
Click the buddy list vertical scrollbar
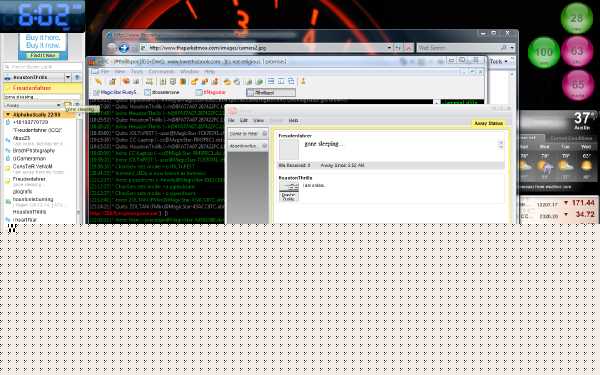(79, 168)
